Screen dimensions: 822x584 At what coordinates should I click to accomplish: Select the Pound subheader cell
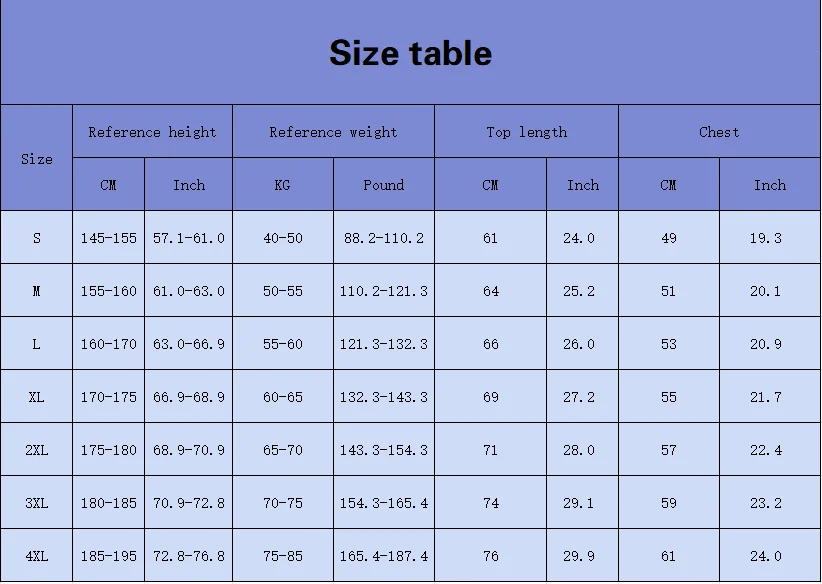(x=384, y=185)
